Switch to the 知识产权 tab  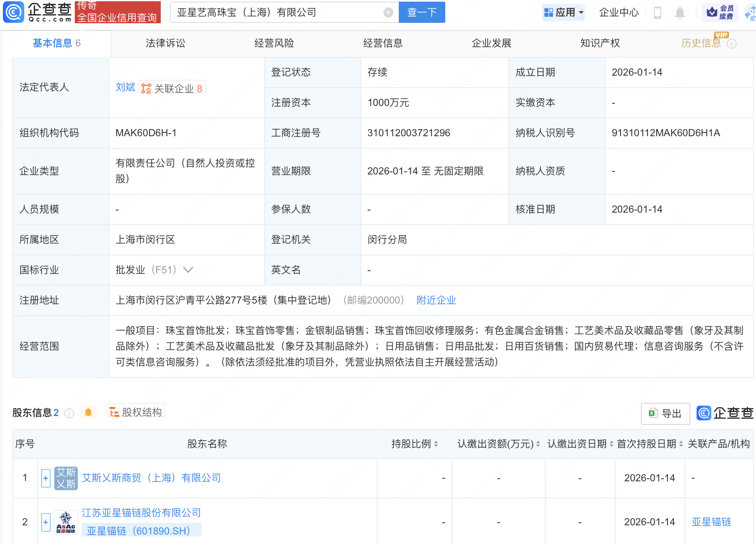coord(600,43)
